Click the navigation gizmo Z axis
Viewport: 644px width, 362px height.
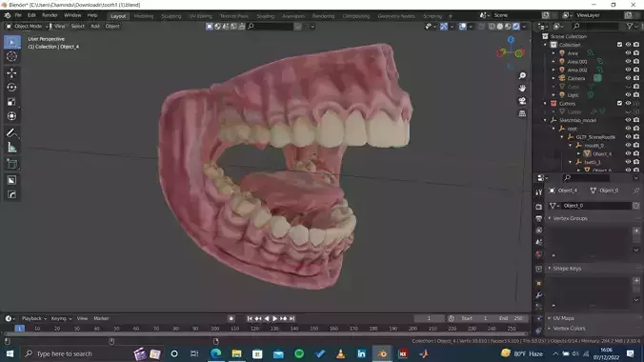pyautogui.click(x=511, y=40)
